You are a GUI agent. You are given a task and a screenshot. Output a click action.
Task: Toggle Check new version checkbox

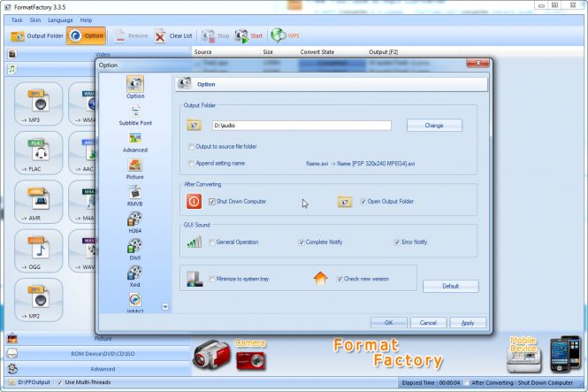pos(340,279)
